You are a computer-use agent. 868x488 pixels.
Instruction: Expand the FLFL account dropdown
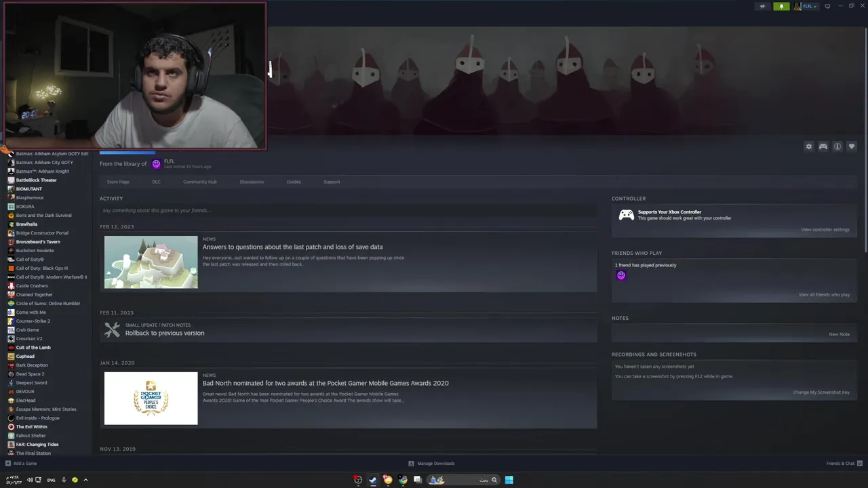806,6
